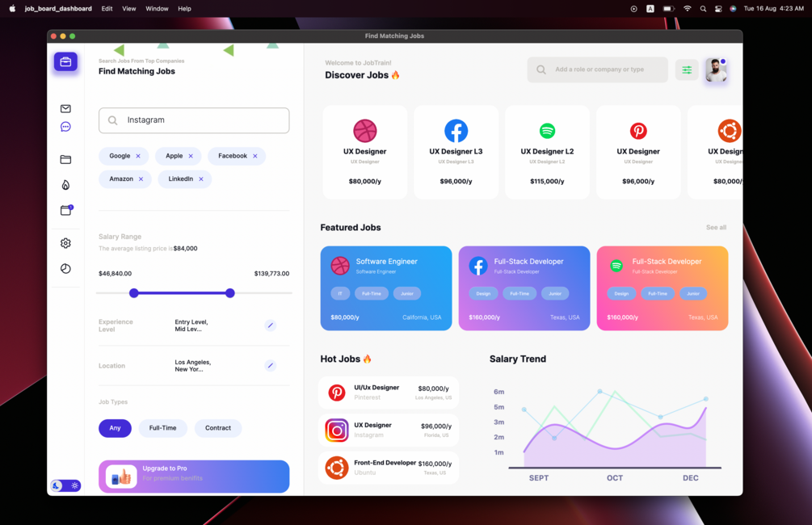Open the Software Engineer featured job
This screenshot has height=525, width=812.
[x=386, y=288]
